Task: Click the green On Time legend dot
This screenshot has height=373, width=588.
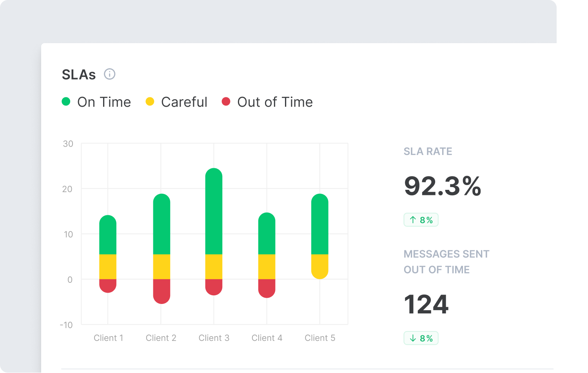Action: pos(66,102)
